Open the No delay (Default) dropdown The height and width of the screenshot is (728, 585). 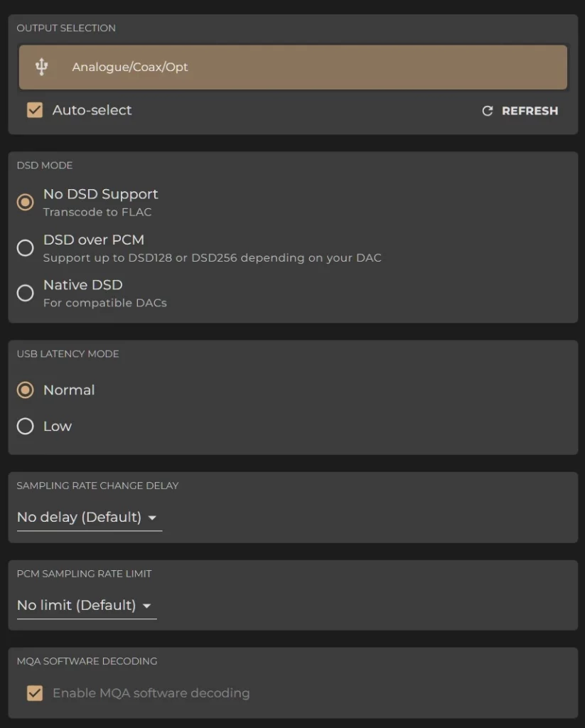click(x=89, y=518)
